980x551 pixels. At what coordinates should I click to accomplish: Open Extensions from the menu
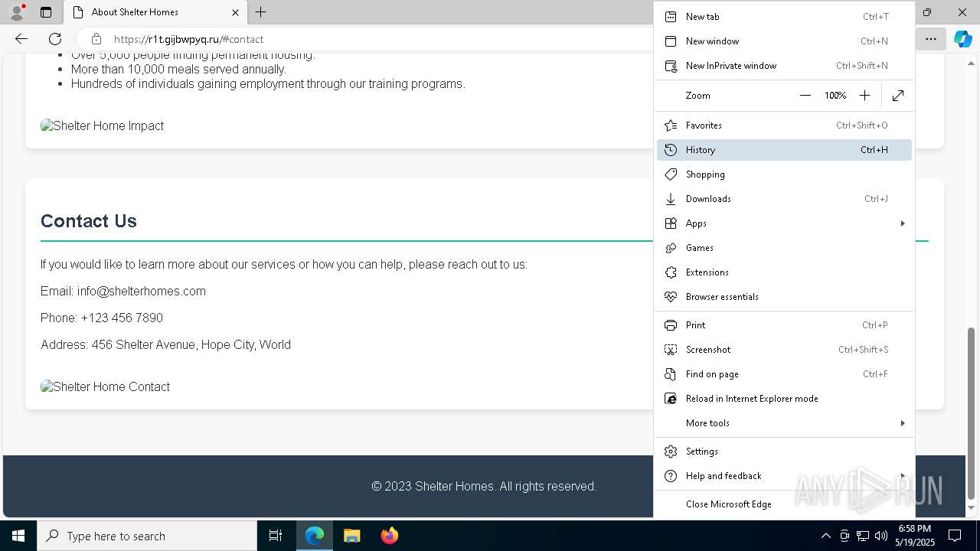point(784,272)
